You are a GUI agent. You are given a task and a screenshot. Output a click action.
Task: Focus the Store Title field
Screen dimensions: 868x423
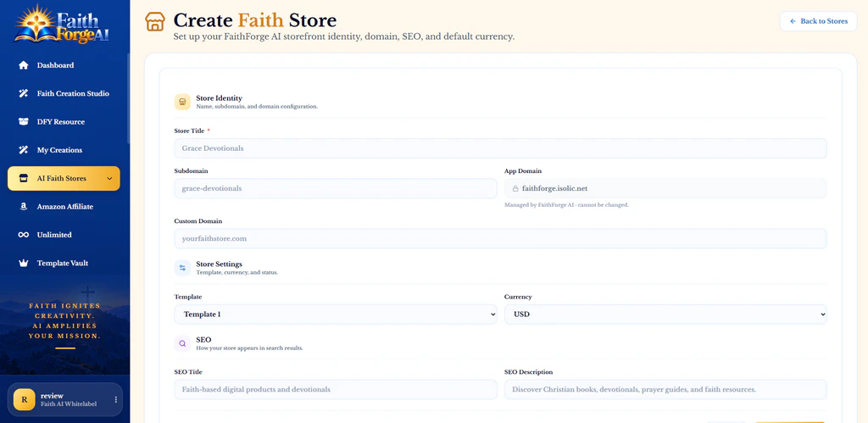point(500,148)
